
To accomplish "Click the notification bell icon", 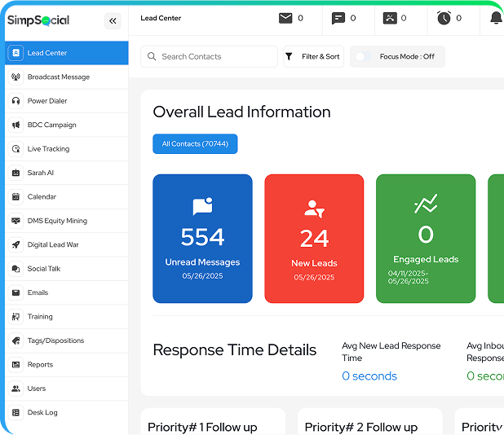I will click(496, 18).
